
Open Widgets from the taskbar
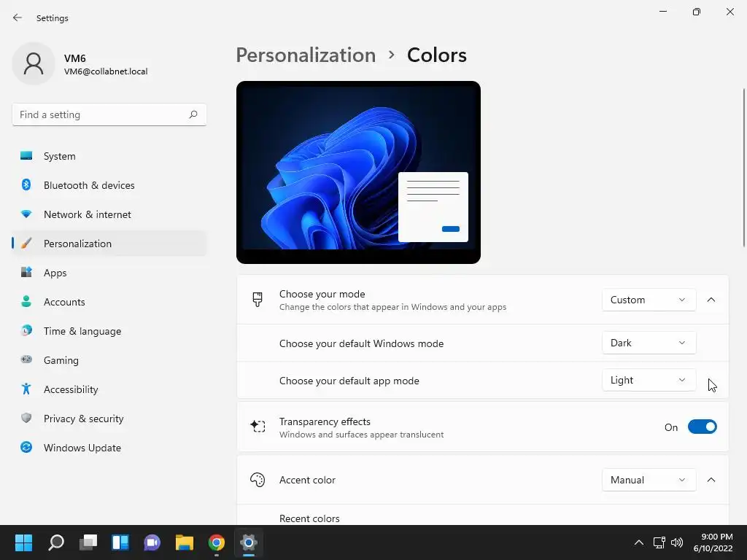(x=120, y=542)
